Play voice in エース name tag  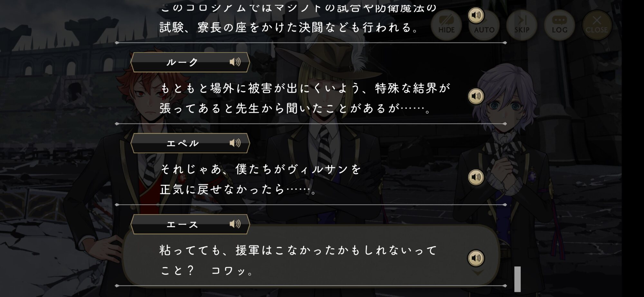click(x=235, y=224)
